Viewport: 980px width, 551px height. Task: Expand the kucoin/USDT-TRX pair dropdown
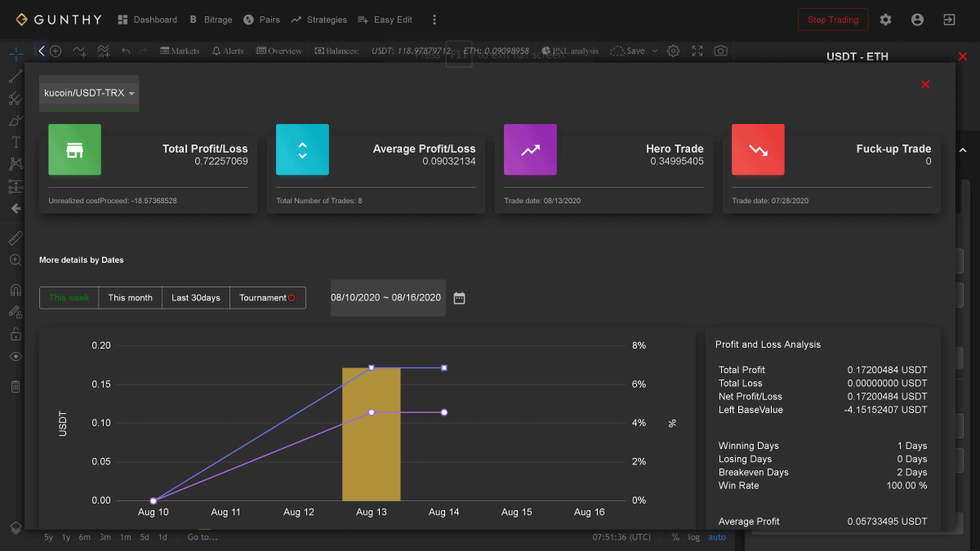coord(89,93)
